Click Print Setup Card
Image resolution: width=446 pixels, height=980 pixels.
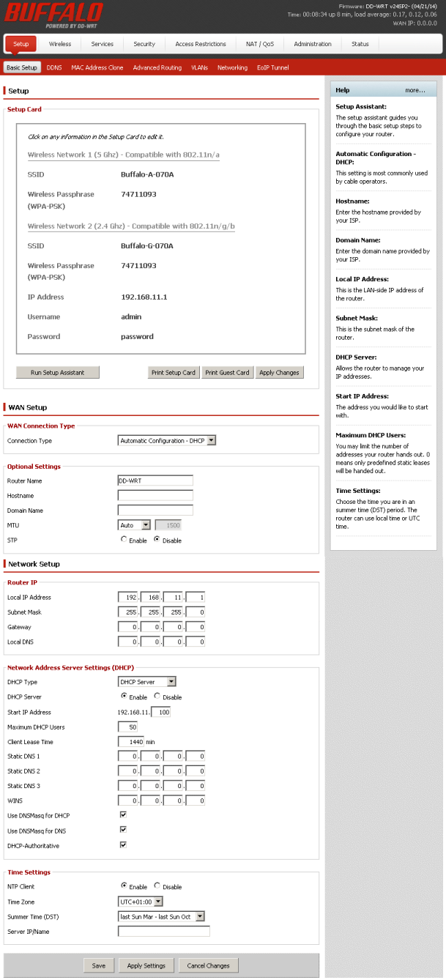174,373
